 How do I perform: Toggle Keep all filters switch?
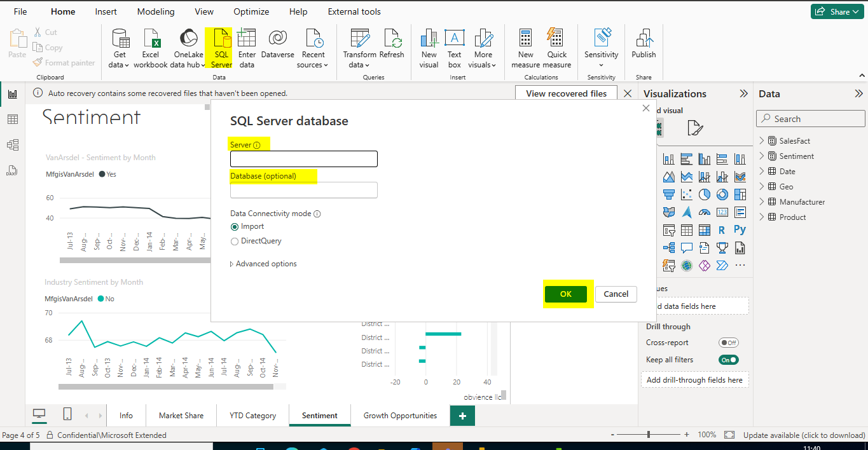tap(729, 360)
